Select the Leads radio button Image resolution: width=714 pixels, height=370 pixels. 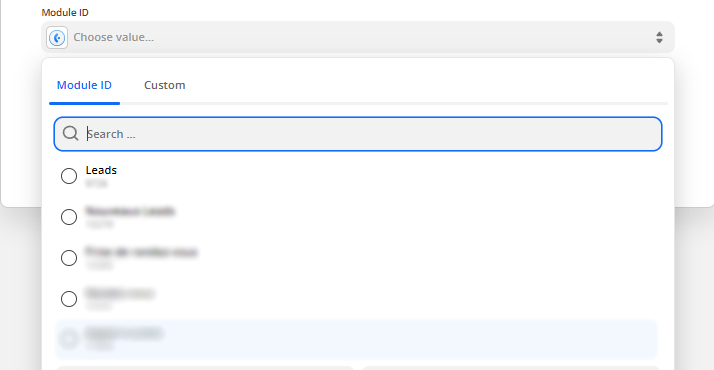click(69, 176)
